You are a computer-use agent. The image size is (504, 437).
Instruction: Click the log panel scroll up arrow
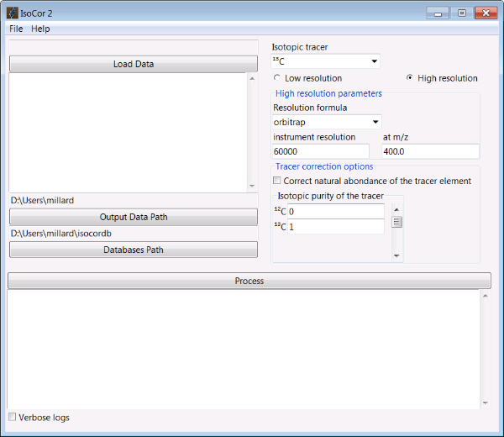coord(486,296)
